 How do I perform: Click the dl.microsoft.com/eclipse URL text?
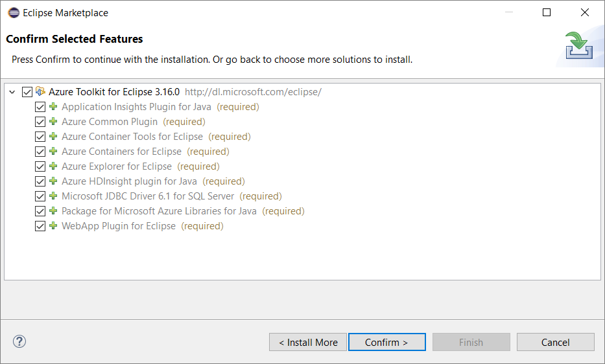coord(253,92)
